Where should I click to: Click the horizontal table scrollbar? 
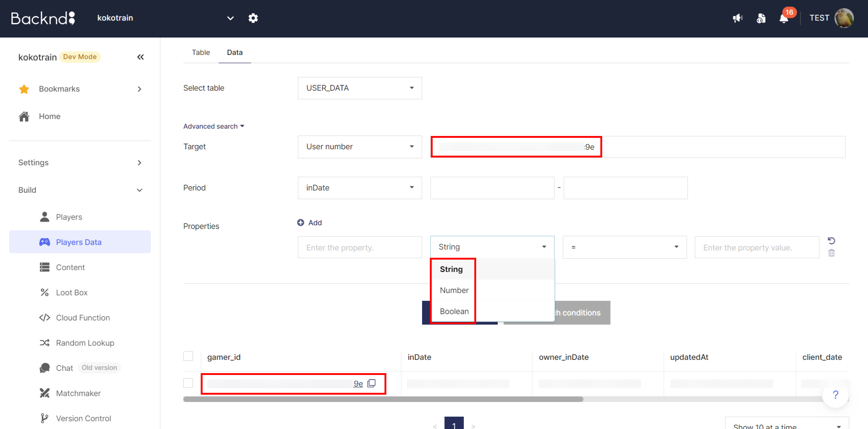coord(383,399)
